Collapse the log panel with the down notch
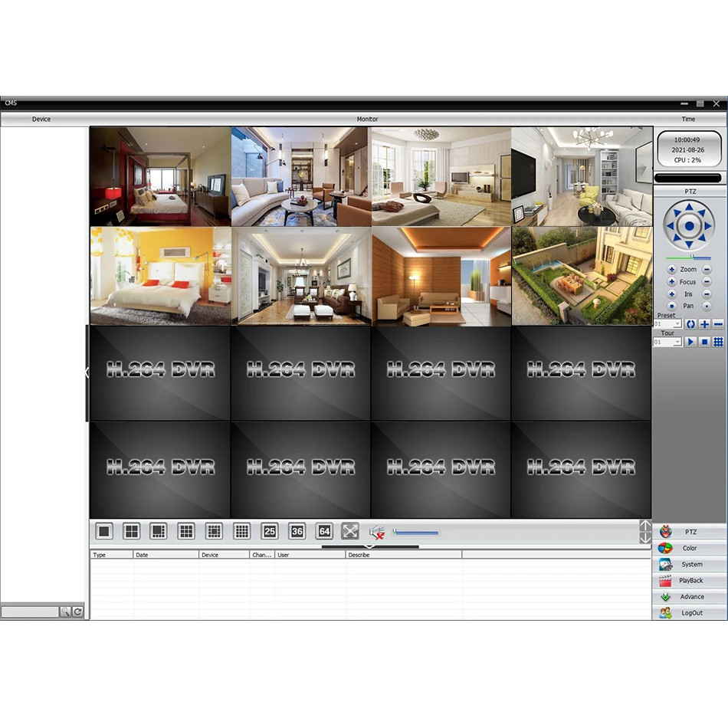The height and width of the screenshot is (728, 728). pyautogui.click(x=370, y=547)
